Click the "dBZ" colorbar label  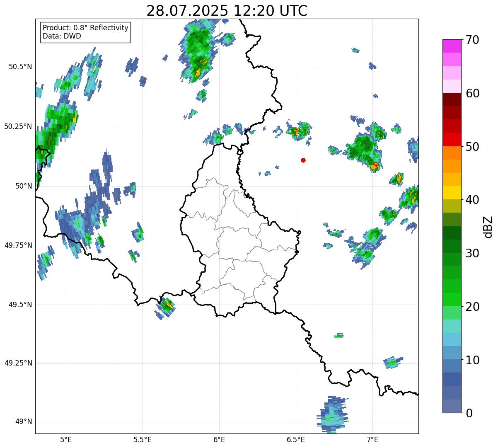click(488, 226)
